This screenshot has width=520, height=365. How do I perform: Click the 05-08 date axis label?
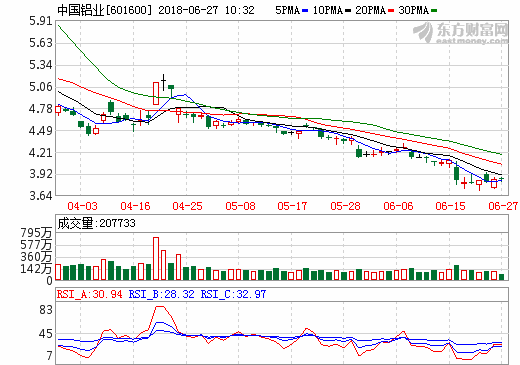(x=240, y=206)
